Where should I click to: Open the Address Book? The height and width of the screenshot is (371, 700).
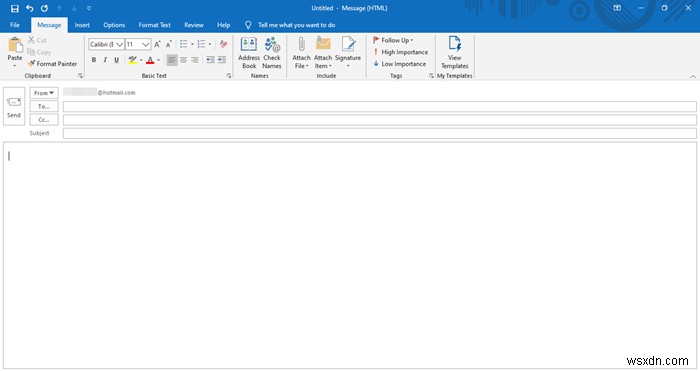tap(249, 53)
